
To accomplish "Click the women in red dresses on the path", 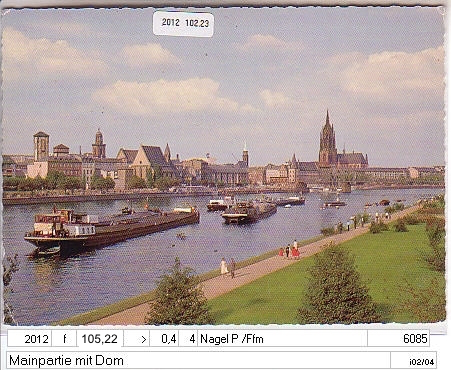I will pos(291,250).
